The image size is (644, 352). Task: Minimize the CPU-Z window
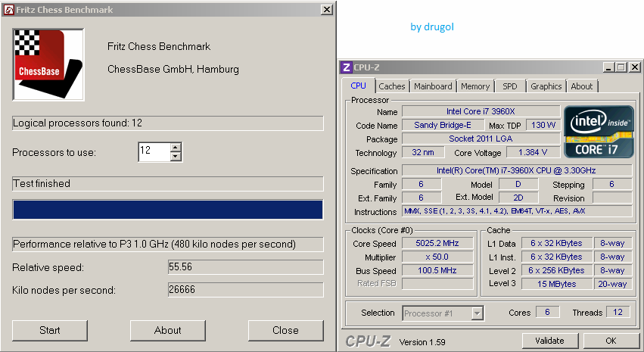[608, 67]
